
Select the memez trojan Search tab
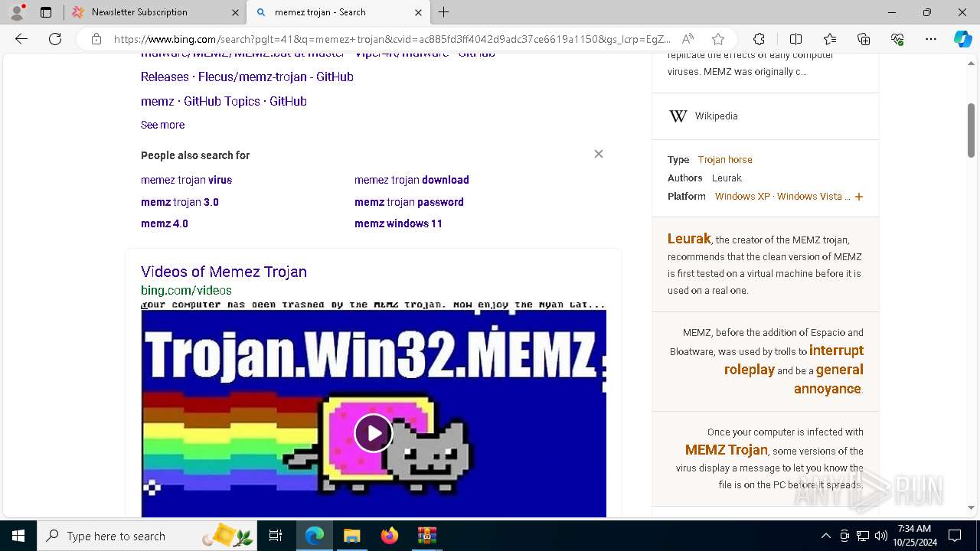click(x=337, y=12)
